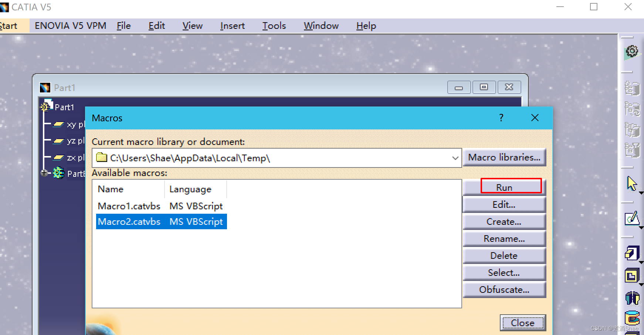This screenshot has height=335, width=644.
Task: Click the fourth greyed-out tree icon in right toolbar
Action: tap(632, 150)
